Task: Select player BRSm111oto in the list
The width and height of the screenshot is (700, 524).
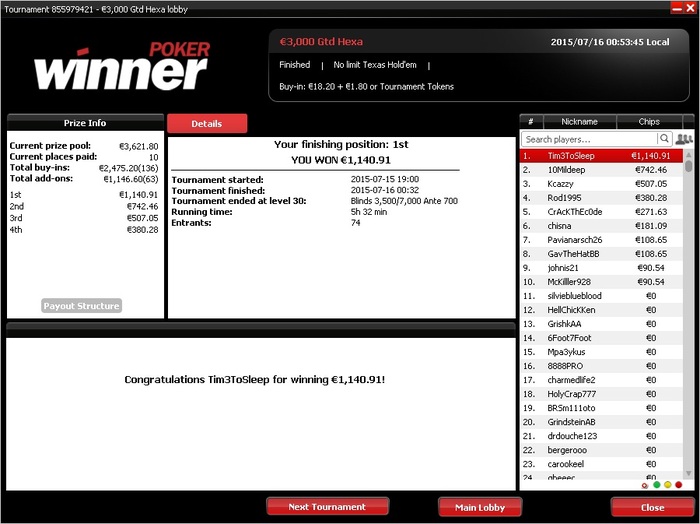Action: click(601, 408)
